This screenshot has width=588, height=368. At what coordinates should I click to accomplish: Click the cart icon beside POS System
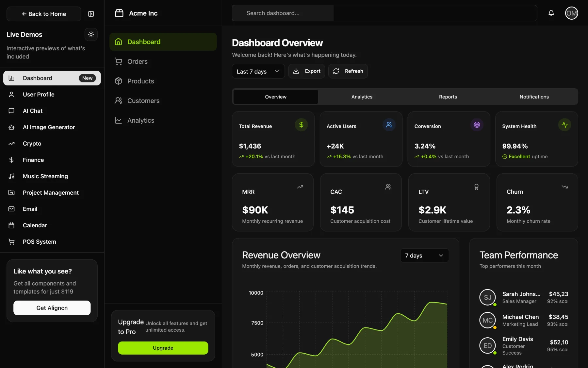(11, 241)
